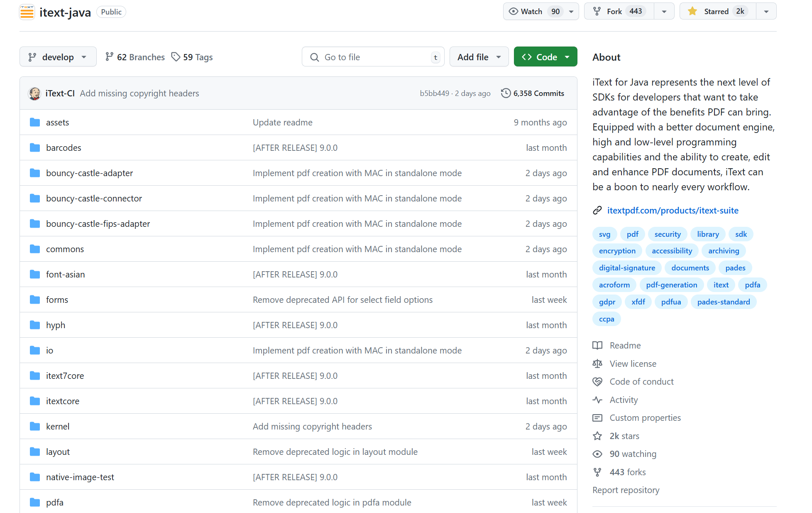Open the develop branch dropdown
The width and height of the screenshot is (812, 513).
point(58,57)
